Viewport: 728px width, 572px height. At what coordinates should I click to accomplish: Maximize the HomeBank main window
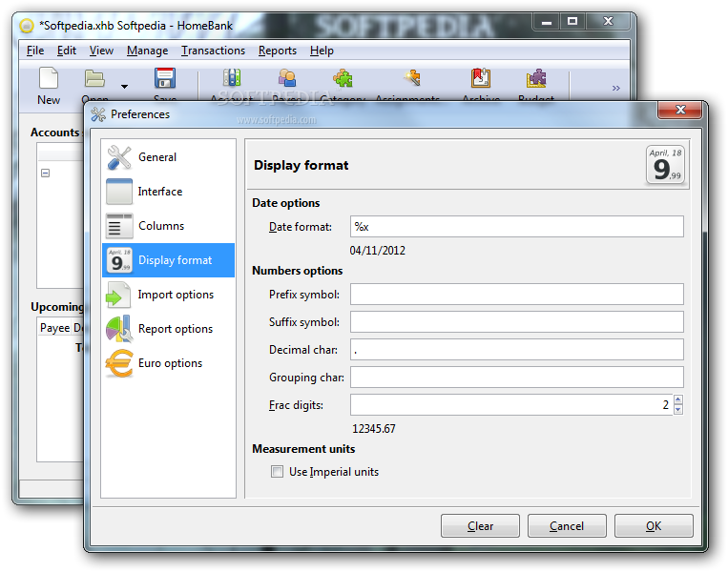pyautogui.click(x=572, y=21)
